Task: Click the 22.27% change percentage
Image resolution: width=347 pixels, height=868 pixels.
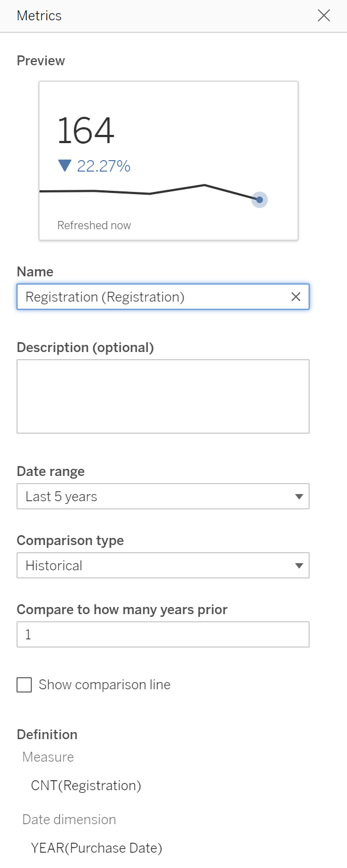Action: pyautogui.click(x=104, y=166)
